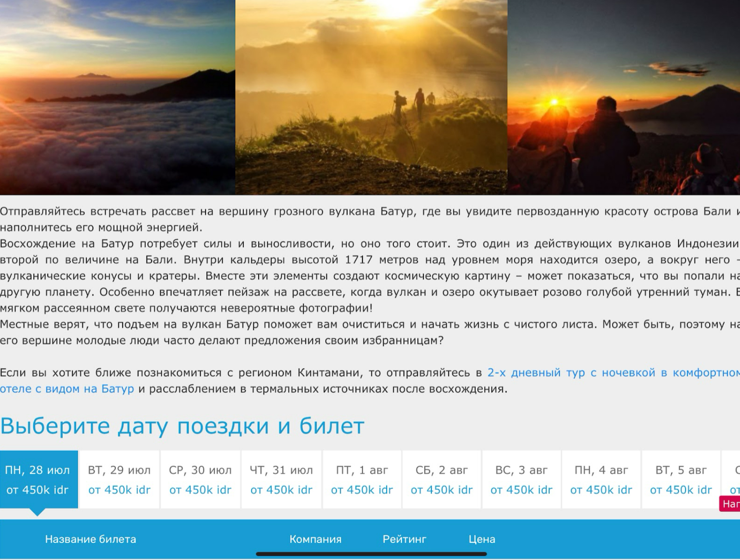This screenshot has width=740, height=560.
Task: Tap the home indicator bar at bottom
Action: click(371, 554)
